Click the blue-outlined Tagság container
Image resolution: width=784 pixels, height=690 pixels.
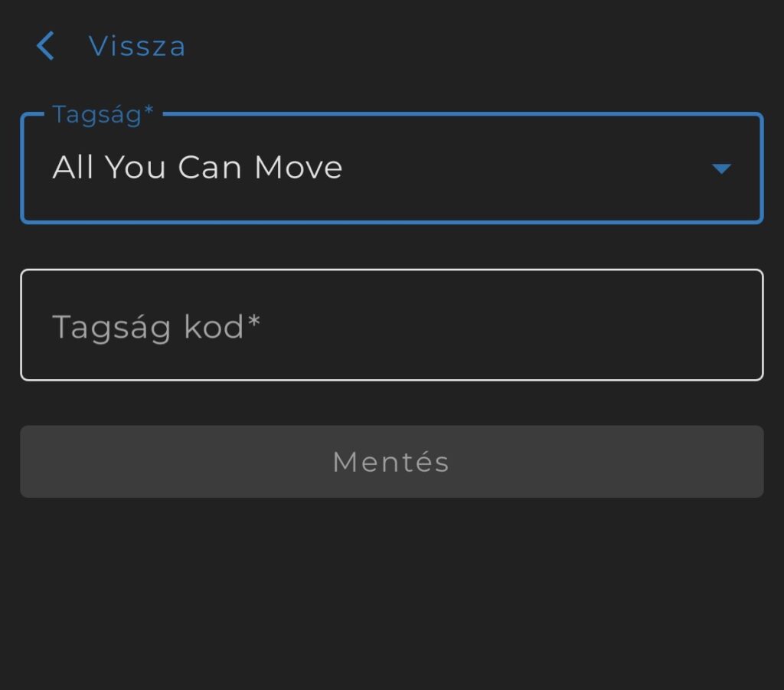tap(392, 168)
